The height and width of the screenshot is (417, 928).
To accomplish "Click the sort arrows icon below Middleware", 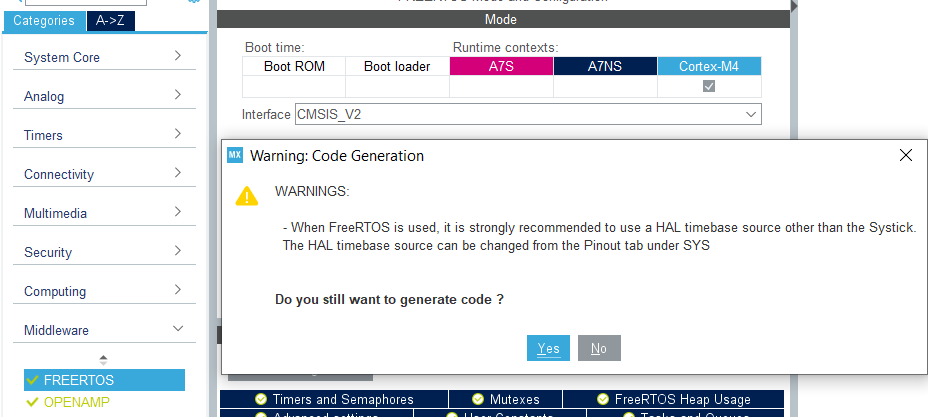I will tap(104, 359).
